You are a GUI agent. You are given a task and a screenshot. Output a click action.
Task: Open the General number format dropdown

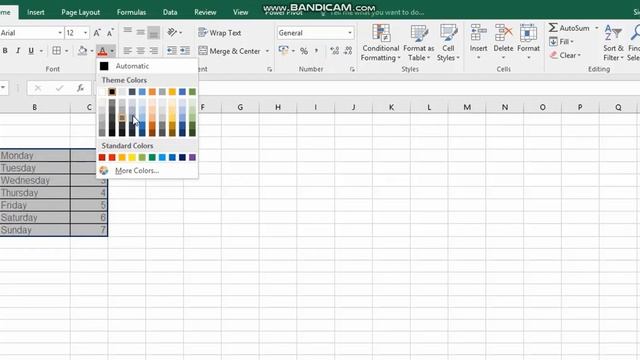point(350,33)
